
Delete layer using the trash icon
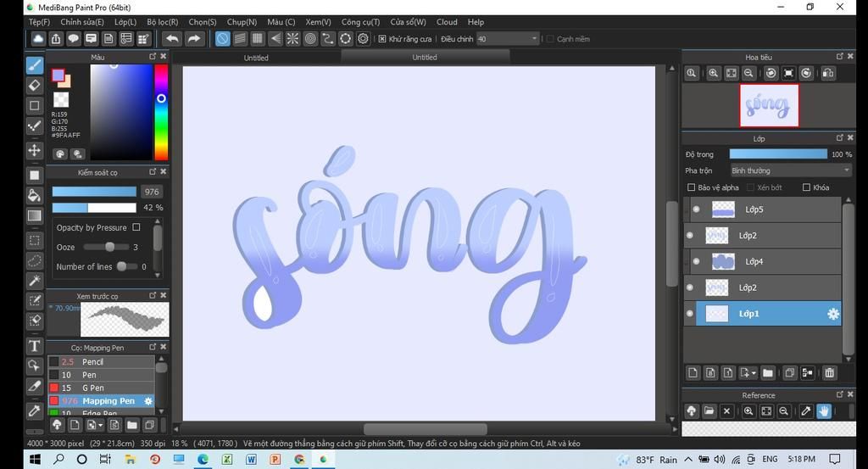pos(829,372)
